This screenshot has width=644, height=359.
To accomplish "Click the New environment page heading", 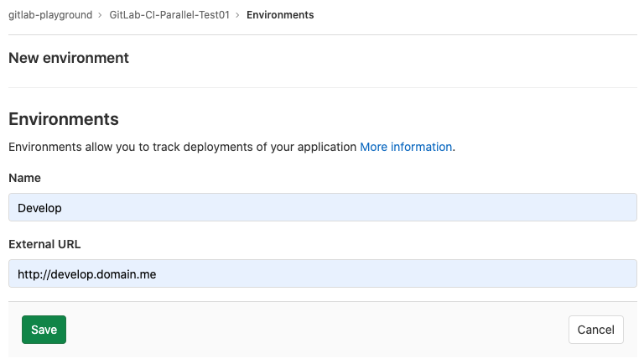I will [68, 58].
